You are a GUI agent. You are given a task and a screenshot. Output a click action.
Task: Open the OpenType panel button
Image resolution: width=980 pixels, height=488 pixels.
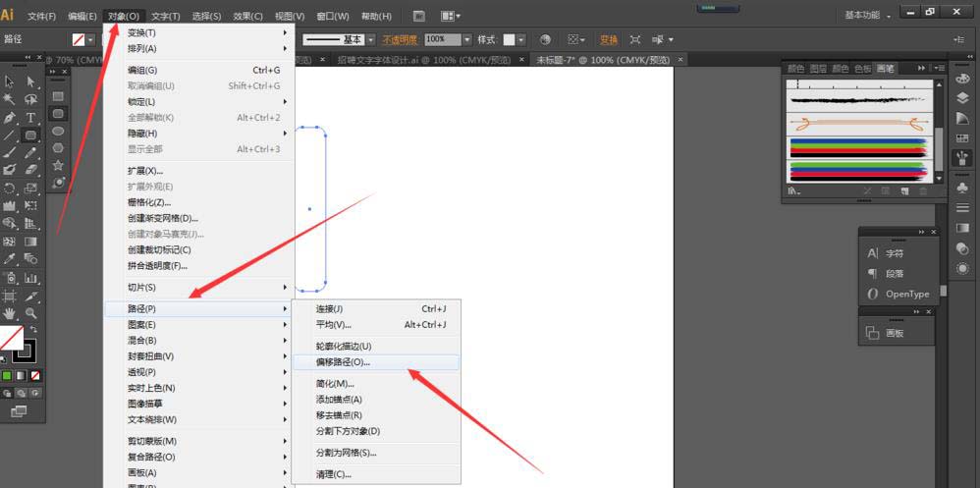tap(898, 294)
